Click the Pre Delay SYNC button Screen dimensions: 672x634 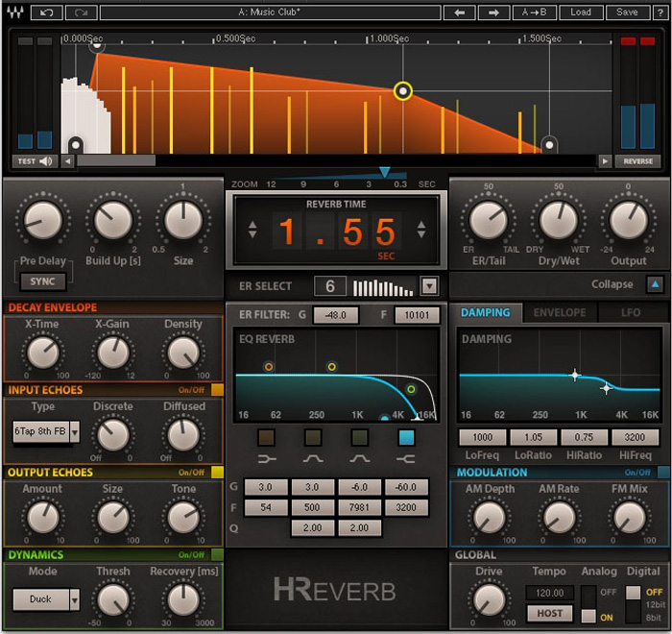pyautogui.click(x=43, y=281)
